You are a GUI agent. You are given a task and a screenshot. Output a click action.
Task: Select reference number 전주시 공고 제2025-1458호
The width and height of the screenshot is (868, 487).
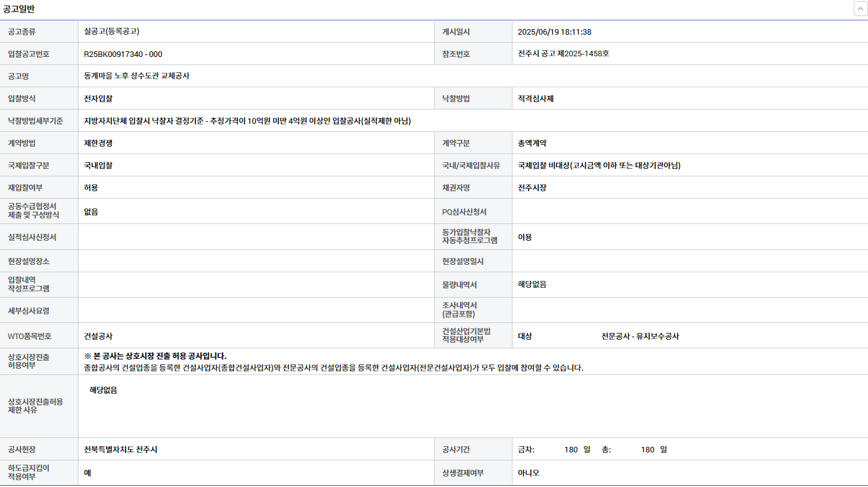click(x=563, y=54)
